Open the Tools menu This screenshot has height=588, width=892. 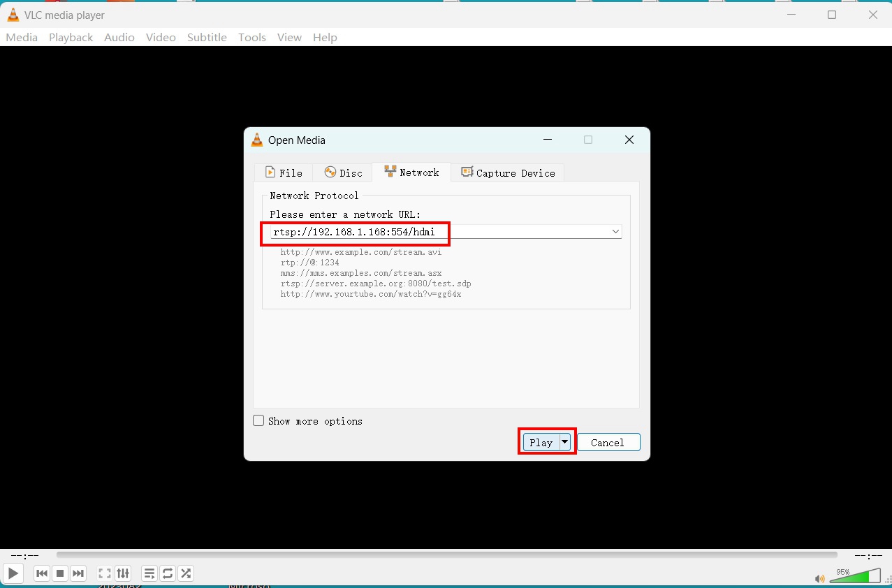tap(252, 37)
